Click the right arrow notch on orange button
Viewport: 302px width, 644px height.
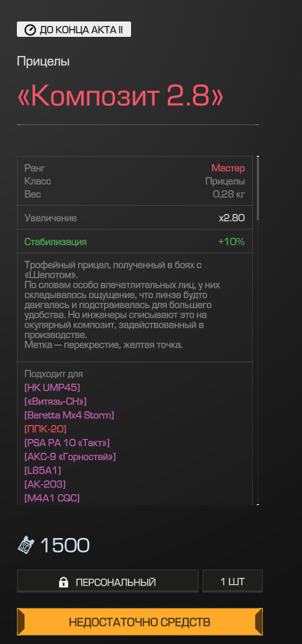tap(259, 622)
